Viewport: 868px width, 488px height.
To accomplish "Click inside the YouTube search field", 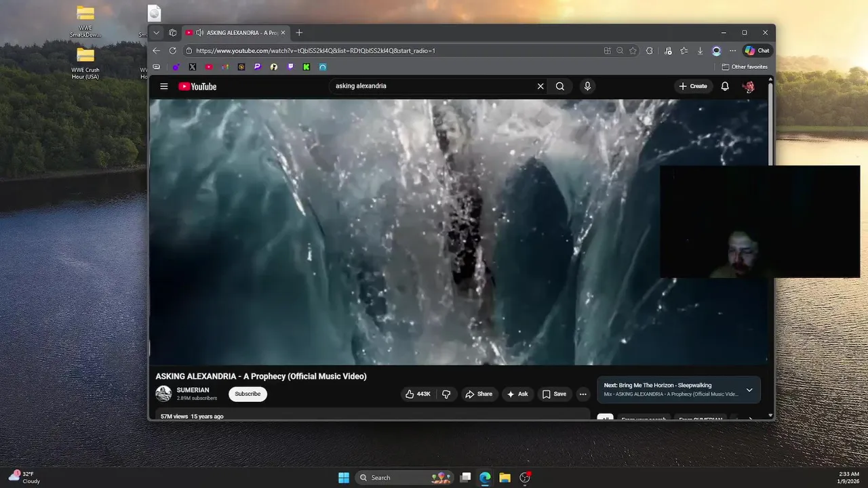I will (434, 86).
